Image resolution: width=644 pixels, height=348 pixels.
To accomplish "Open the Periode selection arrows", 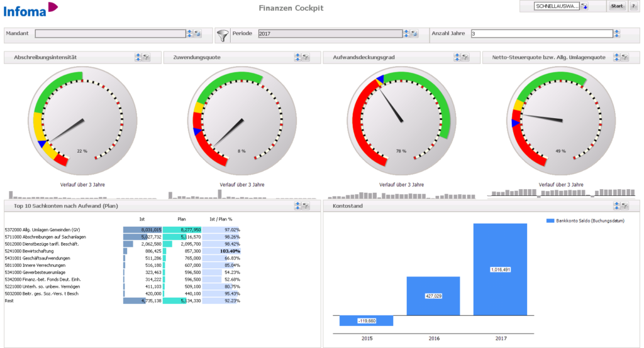I will (406, 34).
